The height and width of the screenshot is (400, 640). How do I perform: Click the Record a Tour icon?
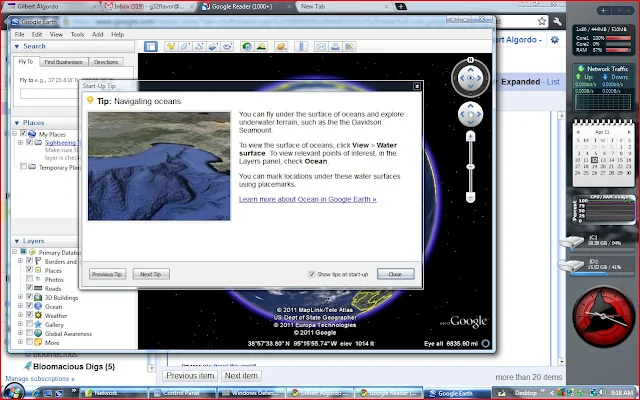coord(227,47)
